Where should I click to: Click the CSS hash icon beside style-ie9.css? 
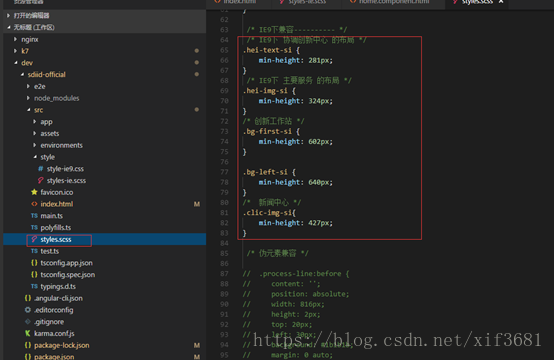pos(41,169)
